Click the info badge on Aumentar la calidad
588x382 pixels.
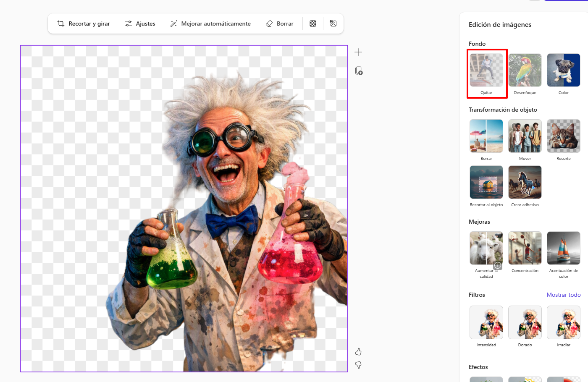pos(498,265)
